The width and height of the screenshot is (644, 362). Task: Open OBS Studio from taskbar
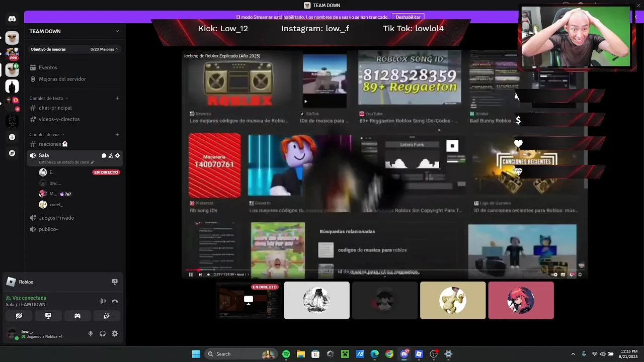pyautogui.click(x=434, y=354)
